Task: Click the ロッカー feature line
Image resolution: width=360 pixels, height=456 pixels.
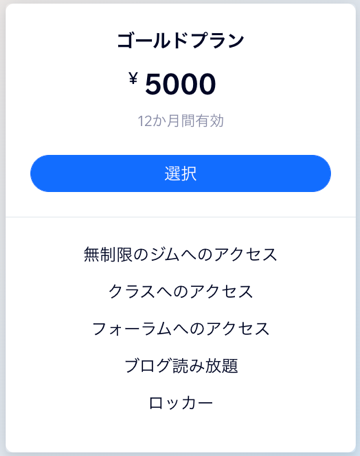Action: (x=180, y=403)
